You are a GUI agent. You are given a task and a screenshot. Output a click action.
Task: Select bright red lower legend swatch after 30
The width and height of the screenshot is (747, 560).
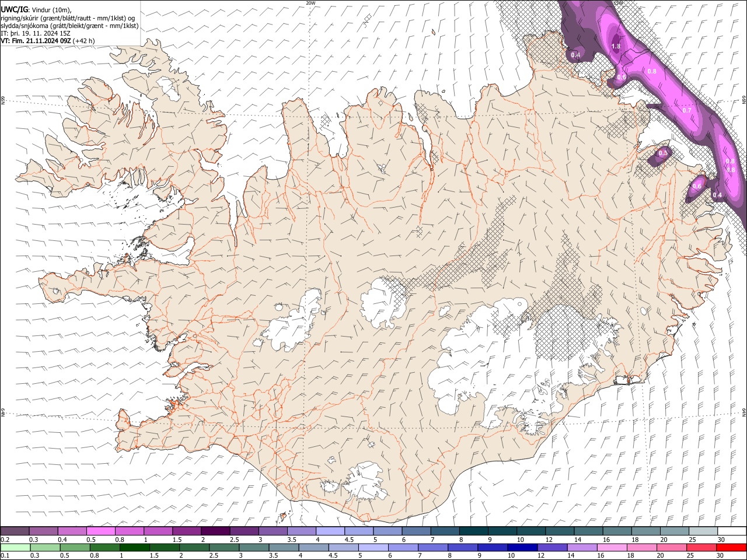[732, 548]
